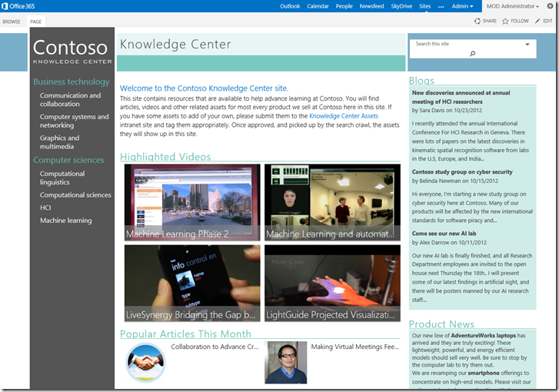The height and width of the screenshot is (392, 559).
Task: Open the Highlighted Videos section heading
Action: coord(165,157)
